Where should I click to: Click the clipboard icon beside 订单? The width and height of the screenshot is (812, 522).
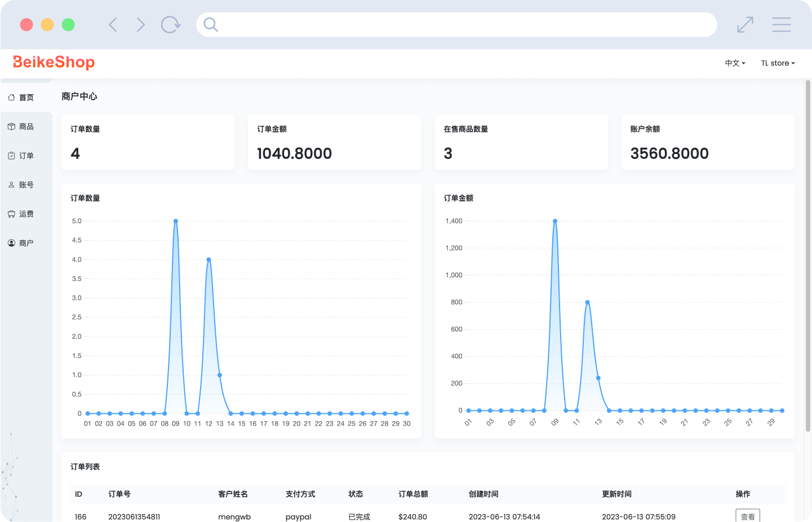pyautogui.click(x=11, y=156)
